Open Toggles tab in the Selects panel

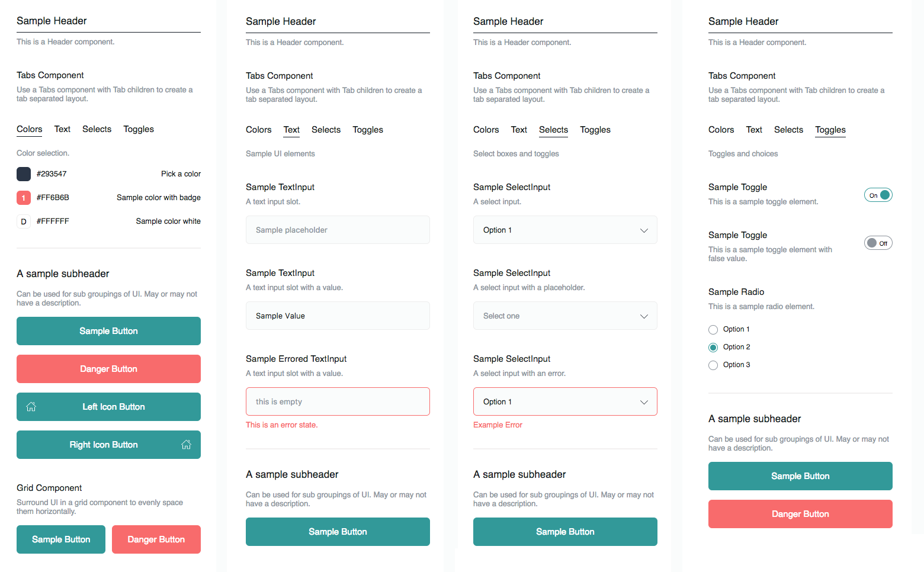[595, 130]
